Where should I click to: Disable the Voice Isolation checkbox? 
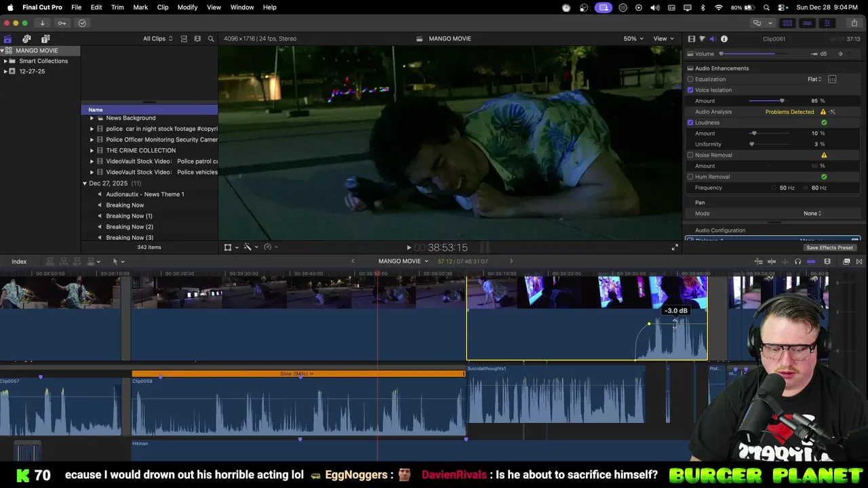pyautogui.click(x=690, y=90)
